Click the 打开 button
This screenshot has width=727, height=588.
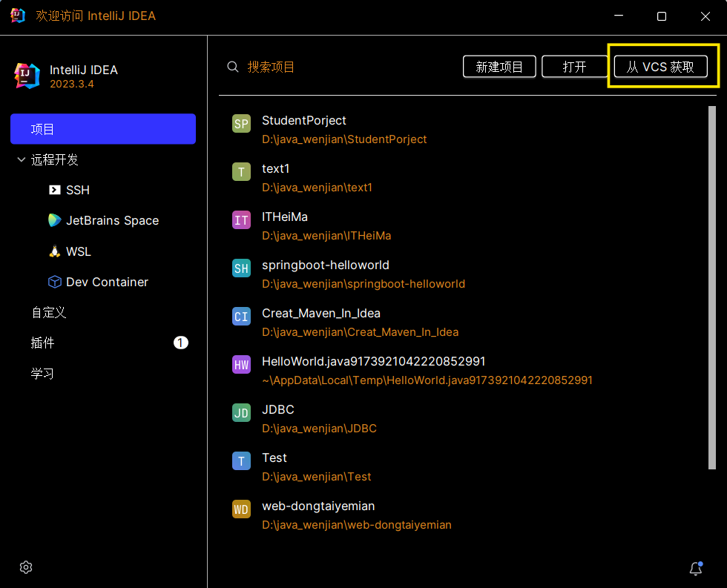coord(575,67)
